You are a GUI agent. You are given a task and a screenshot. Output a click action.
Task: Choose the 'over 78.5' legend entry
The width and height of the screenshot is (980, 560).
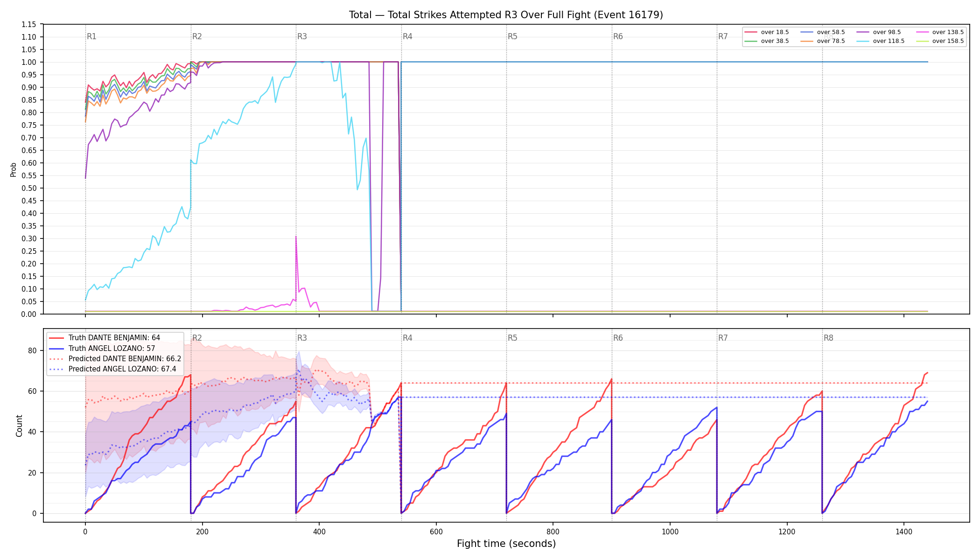pos(823,41)
